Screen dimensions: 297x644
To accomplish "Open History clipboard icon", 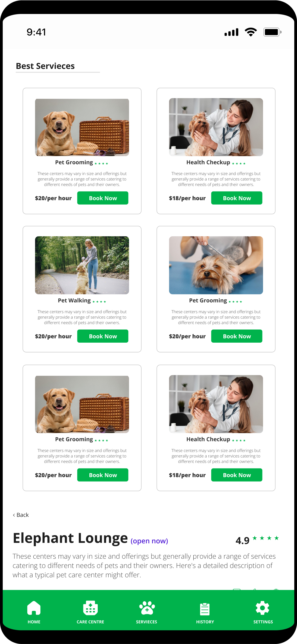I will [205, 609].
